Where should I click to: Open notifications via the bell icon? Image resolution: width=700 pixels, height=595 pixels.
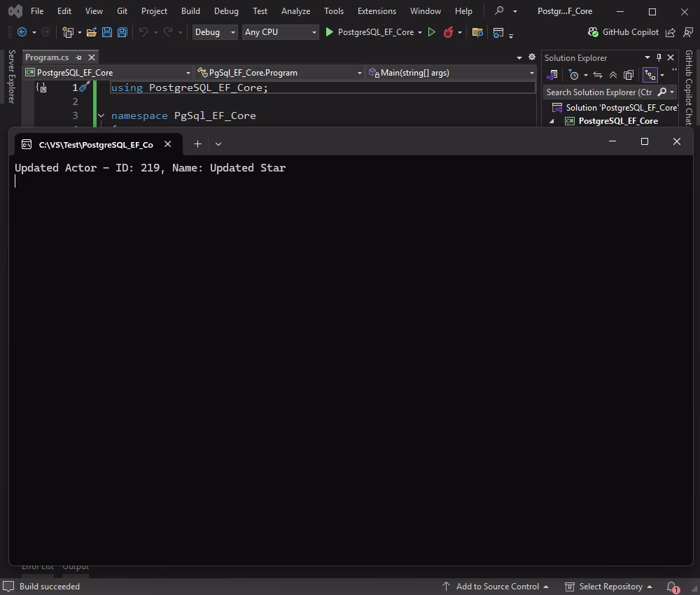[670, 586]
